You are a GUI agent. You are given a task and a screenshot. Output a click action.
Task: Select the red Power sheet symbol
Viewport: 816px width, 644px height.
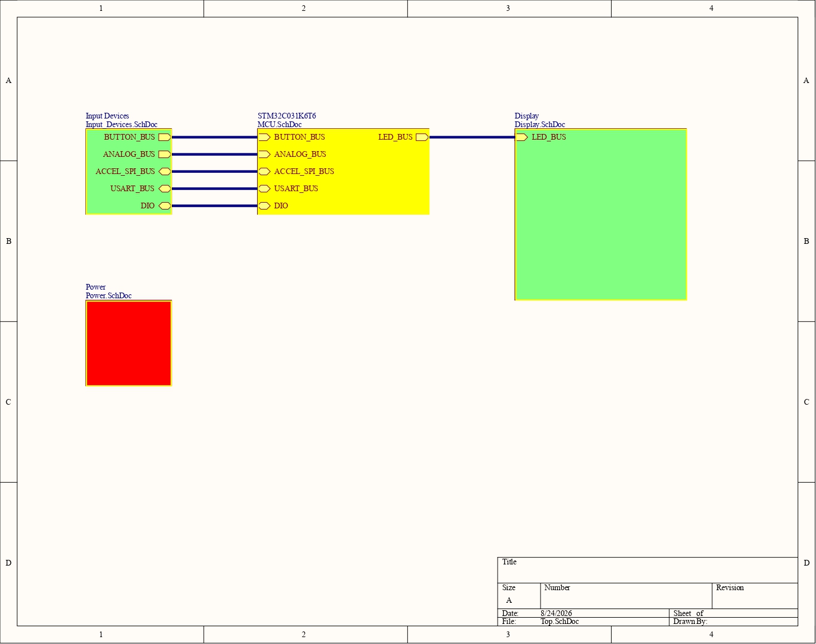(x=129, y=343)
